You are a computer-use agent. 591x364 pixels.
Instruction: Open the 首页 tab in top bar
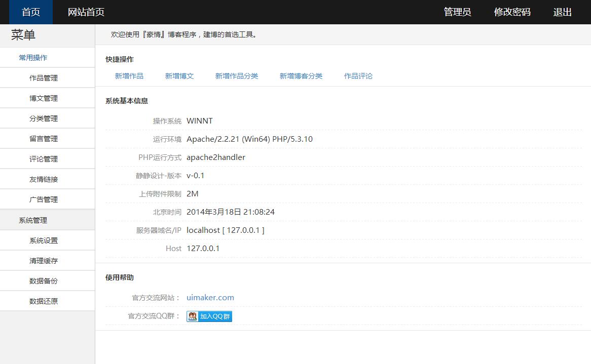click(31, 12)
